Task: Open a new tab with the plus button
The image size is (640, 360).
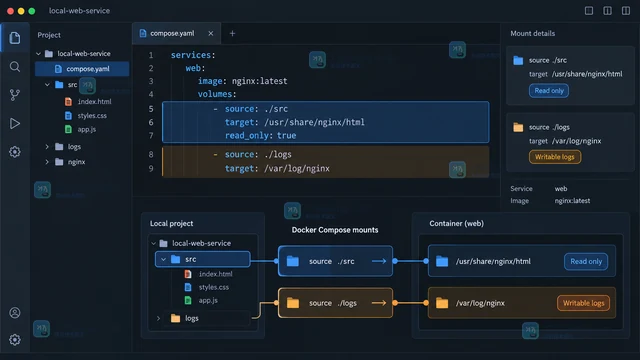Action: point(232,33)
